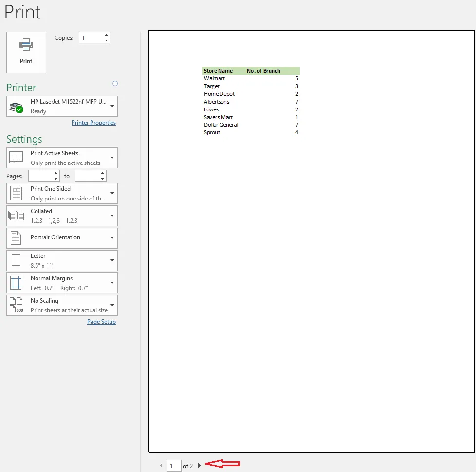476x472 pixels.
Task: Open the Portrait Orientation dropdown
Action: coord(62,238)
